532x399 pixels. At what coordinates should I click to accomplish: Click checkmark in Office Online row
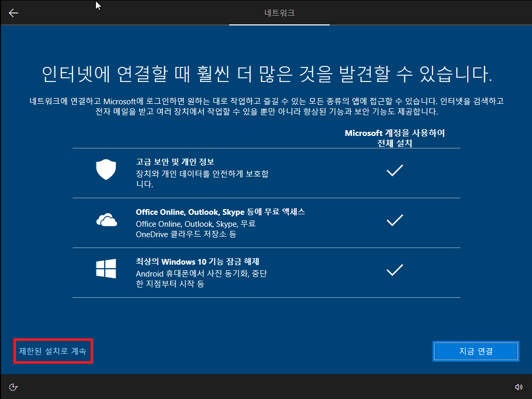[395, 220]
